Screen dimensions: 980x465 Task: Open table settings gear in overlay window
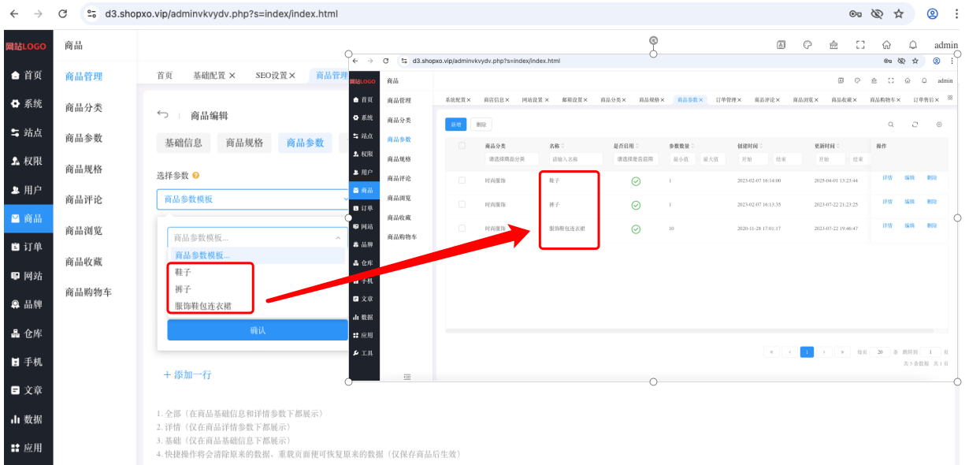tap(938, 125)
